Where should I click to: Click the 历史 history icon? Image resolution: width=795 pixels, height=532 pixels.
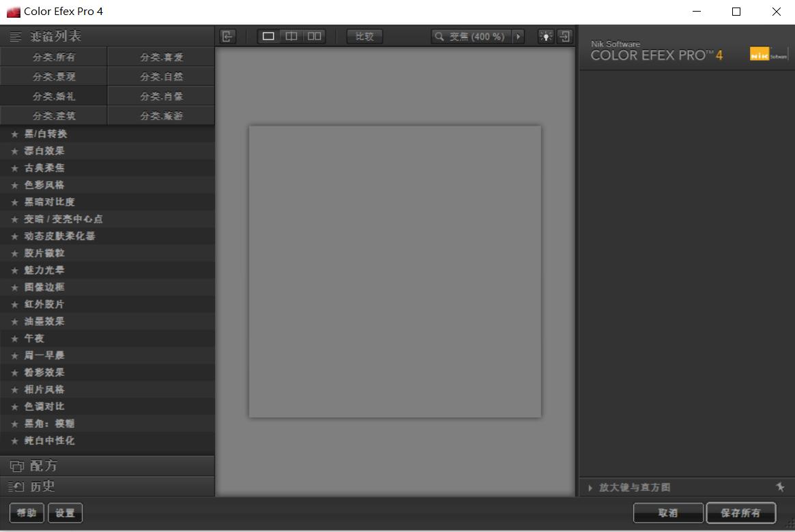16,487
